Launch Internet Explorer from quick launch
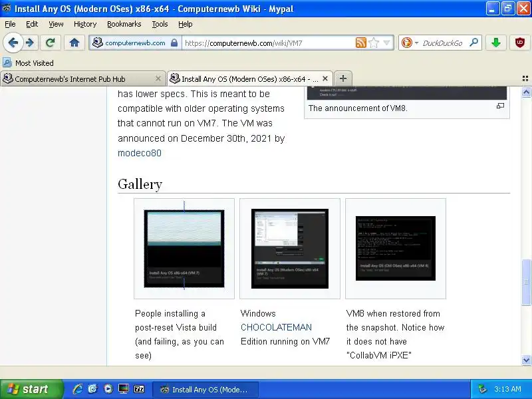The width and height of the screenshot is (532, 399). click(78, 389)
